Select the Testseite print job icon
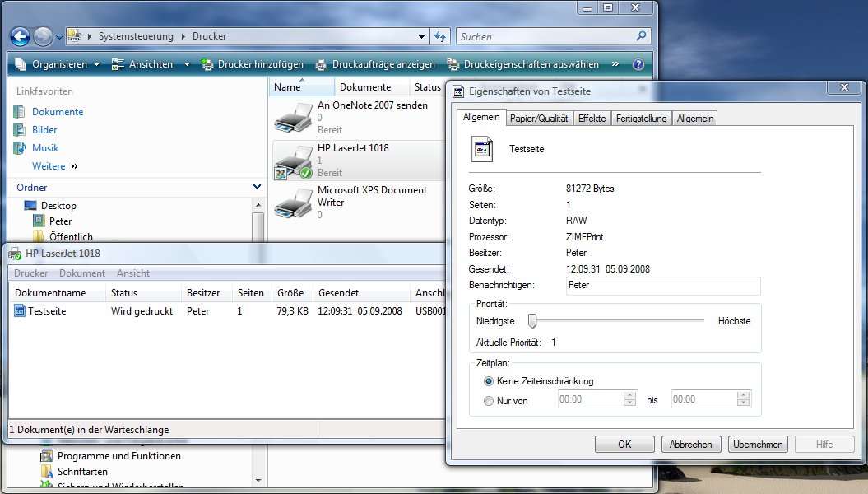 pos(20,310)
